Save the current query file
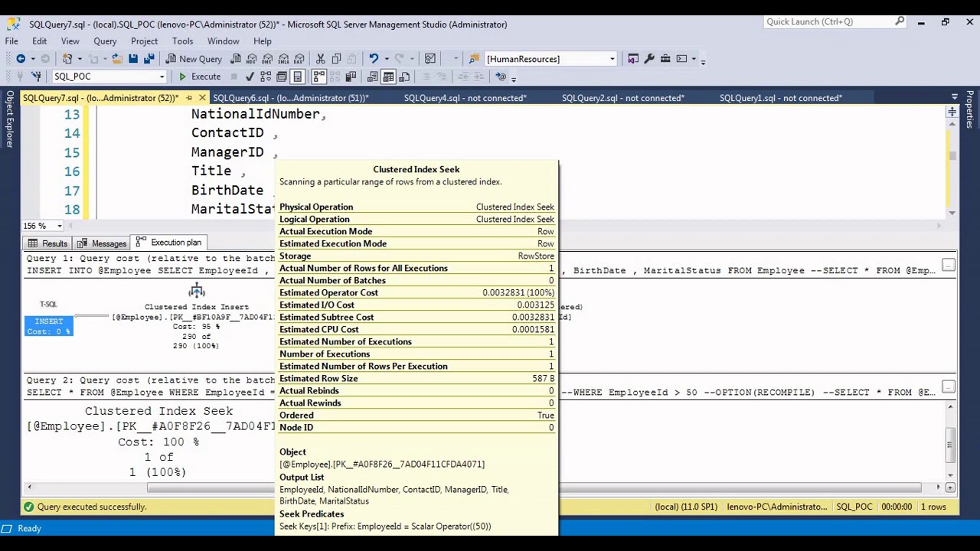This screenshot has height=551, width=980. coord(132,59)
